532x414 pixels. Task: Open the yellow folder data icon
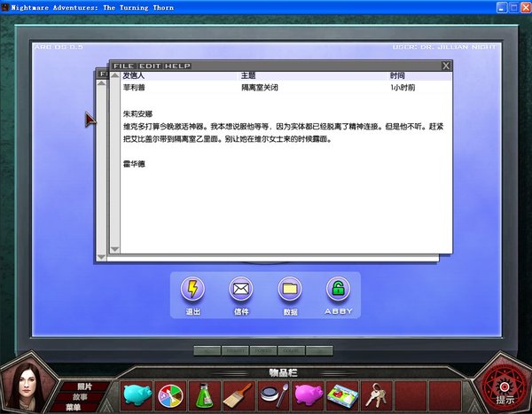point(290,289)
